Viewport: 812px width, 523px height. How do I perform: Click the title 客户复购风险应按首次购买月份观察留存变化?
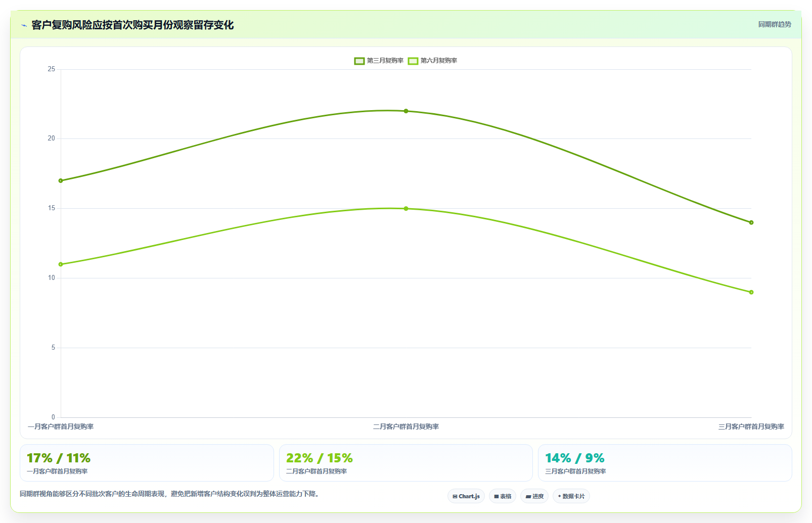coord(132,25)
